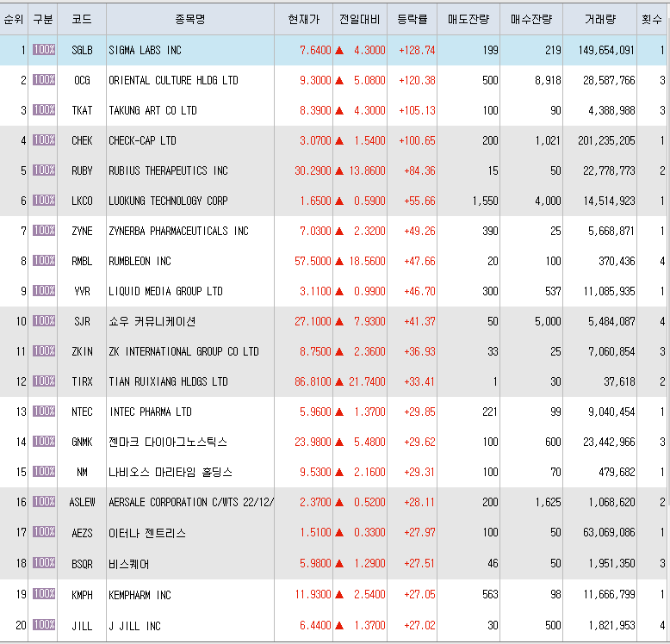Click the 100% badge in SGLB row
Viewport: 670px width, 644px height.
(x=44, y=50)
